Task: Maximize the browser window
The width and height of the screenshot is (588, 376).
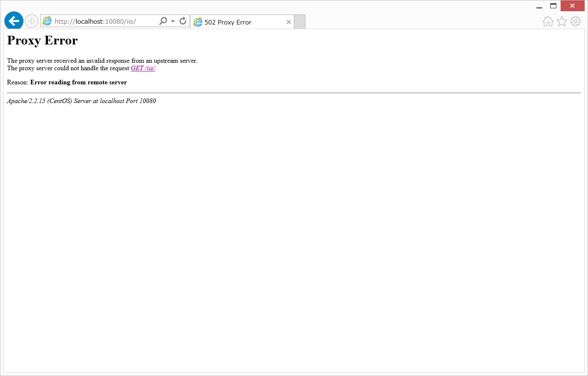Action: coord(553,6)
